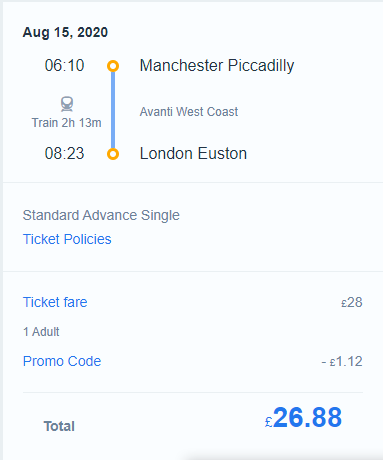Click the Aug 15, 2020 date heading

(x=65, y=32)
